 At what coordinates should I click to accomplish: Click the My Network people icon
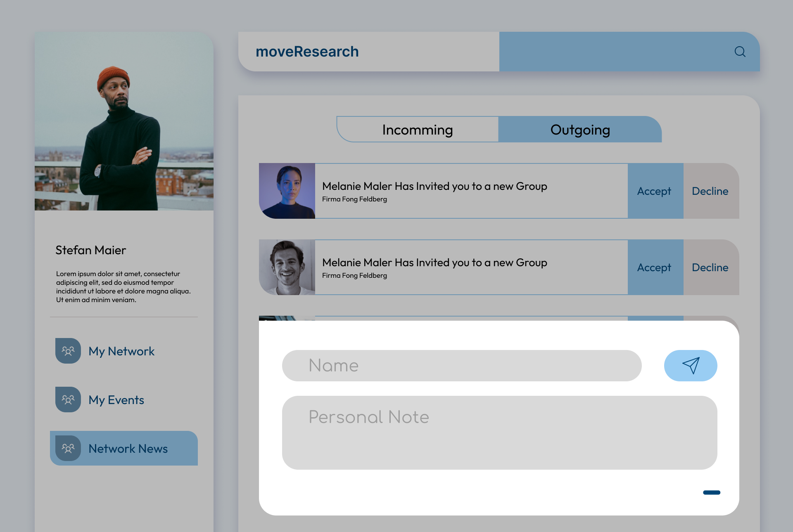(68, 351)
